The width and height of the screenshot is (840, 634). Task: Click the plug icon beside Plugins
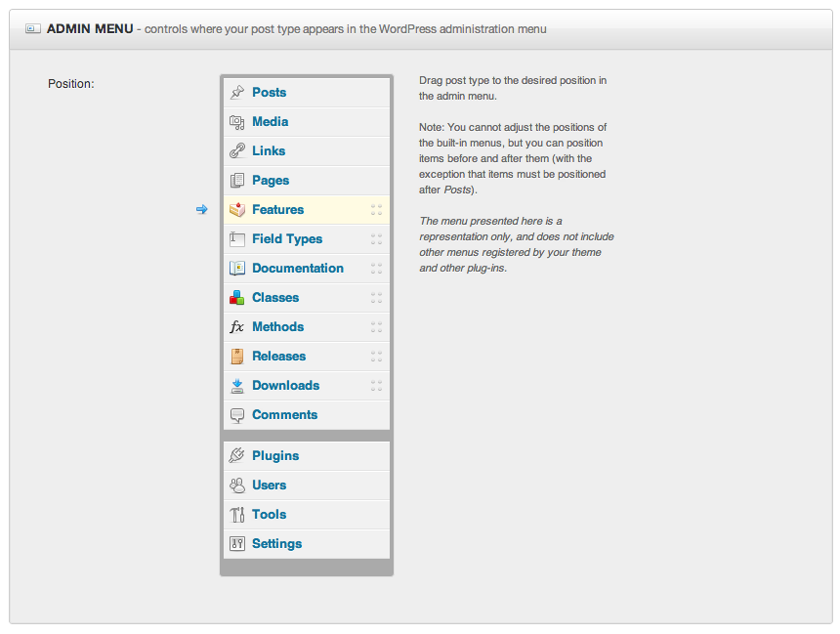click(236, 455)
